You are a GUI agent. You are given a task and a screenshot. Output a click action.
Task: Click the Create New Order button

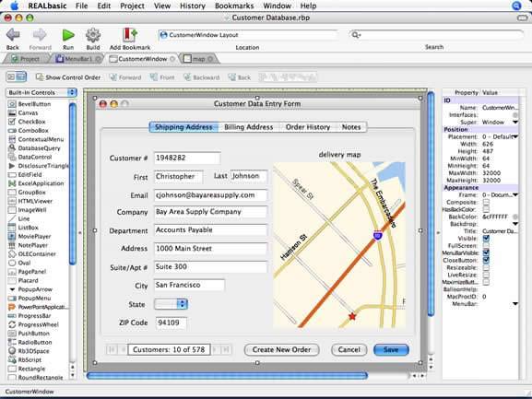(281, 349)
